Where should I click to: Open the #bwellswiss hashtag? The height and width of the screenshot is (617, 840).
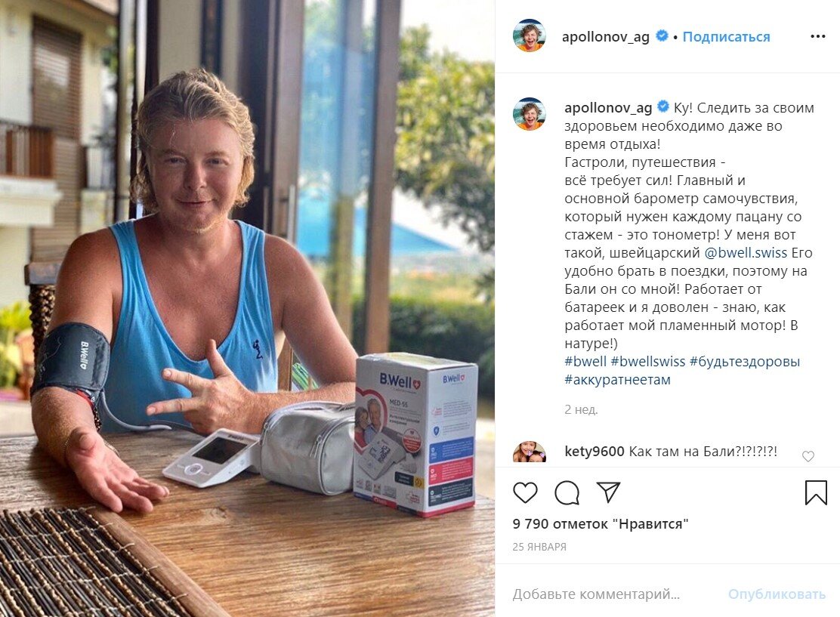[x=647, y=362]
